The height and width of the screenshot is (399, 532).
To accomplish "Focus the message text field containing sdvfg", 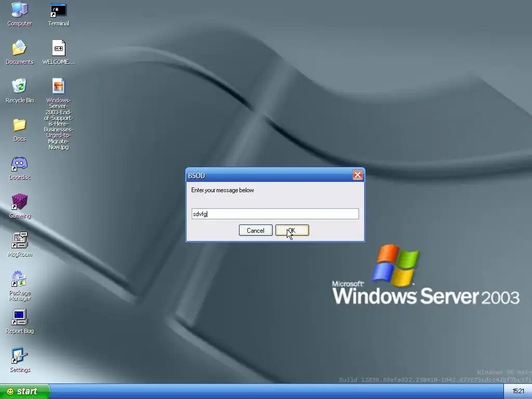I will point(275,214).
